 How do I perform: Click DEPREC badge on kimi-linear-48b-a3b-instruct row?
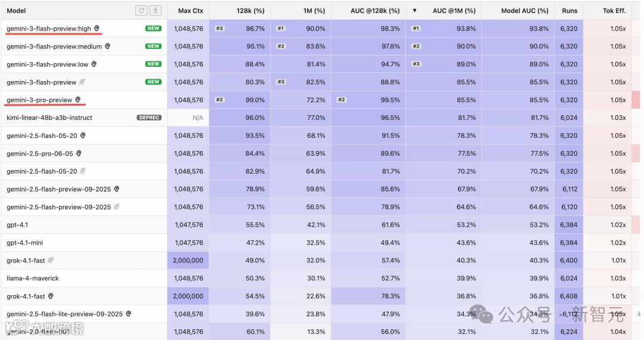coord(149,118)
